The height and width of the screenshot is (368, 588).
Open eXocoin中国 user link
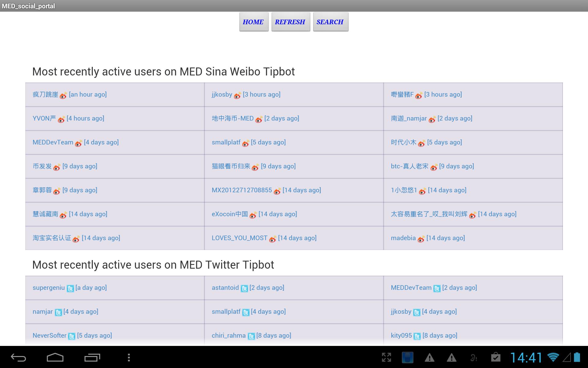tap(230, 214)
